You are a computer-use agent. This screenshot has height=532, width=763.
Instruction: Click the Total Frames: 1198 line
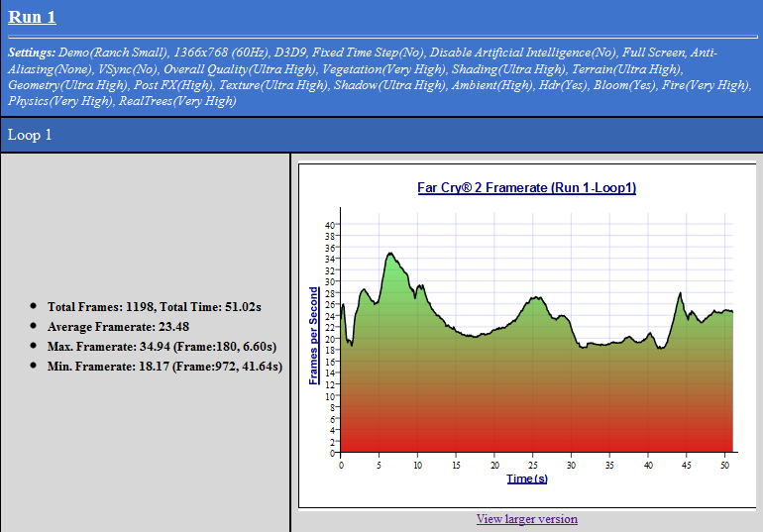(x=155, y=307)
